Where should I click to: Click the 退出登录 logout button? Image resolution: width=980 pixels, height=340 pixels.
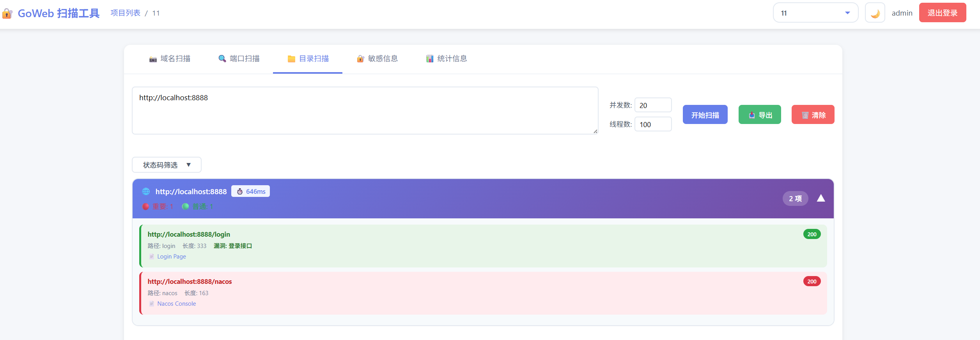tap(942, 13)
